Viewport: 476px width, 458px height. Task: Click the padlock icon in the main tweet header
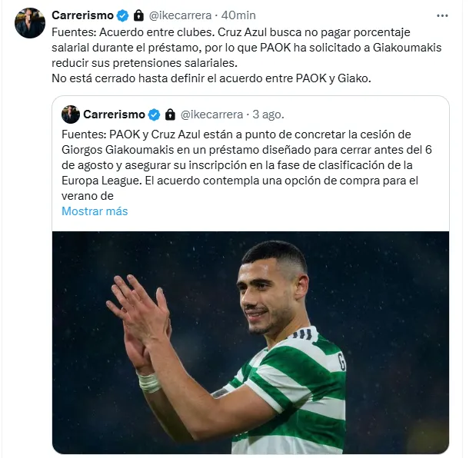(138, 15)
